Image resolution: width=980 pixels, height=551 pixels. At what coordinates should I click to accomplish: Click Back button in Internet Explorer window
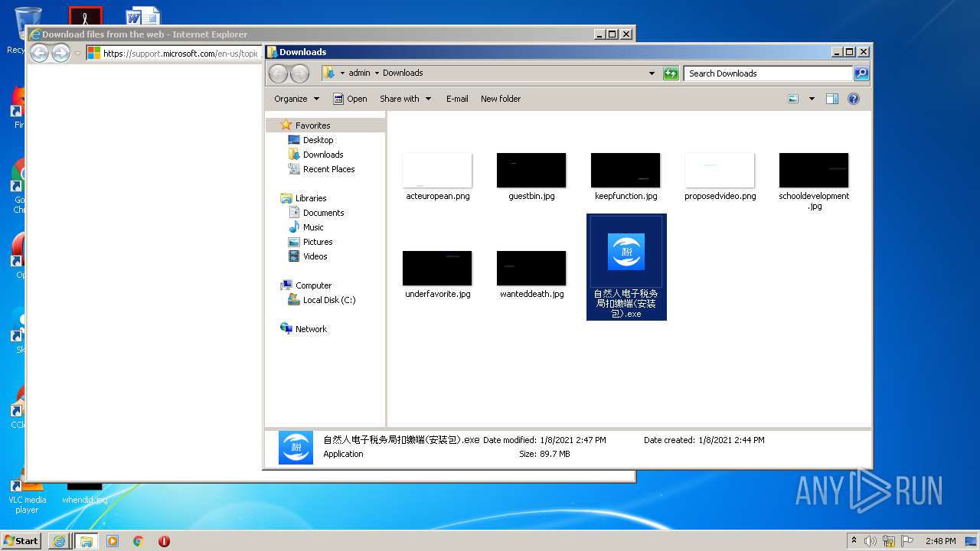coord(39,54)
